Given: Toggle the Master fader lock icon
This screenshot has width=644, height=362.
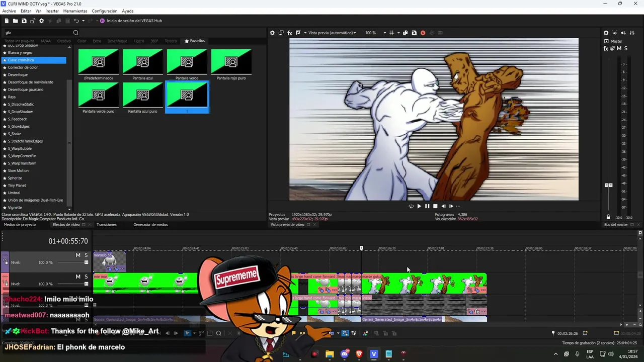Looking at the screenshot, I should (x=608, y=217).
